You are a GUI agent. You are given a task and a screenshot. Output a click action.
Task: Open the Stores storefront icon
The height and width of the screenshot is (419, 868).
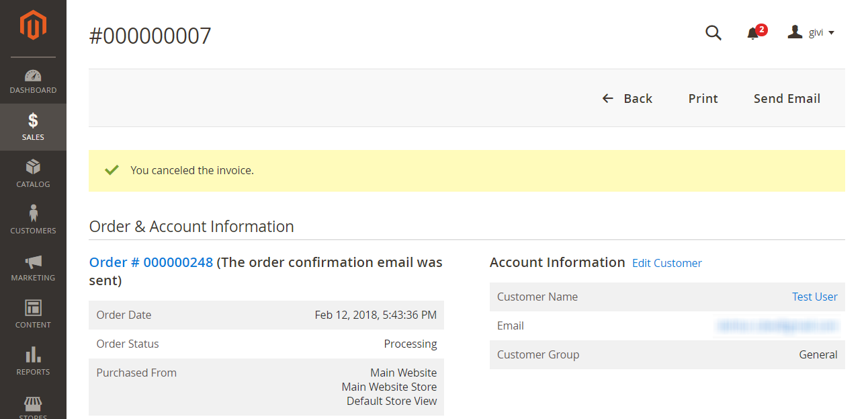[x=33, y=403]
